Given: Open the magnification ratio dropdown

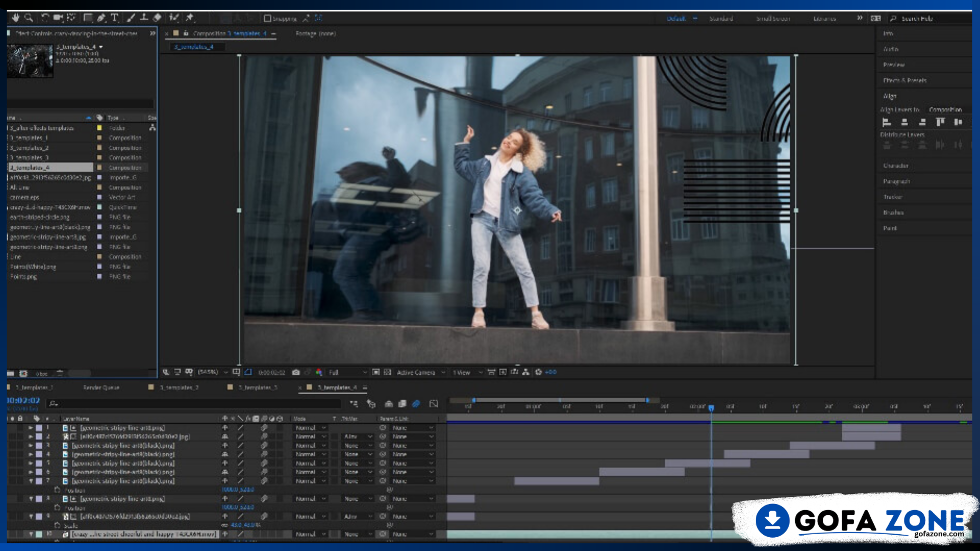Looking at the screenshot, I should (x=212, y=372).
